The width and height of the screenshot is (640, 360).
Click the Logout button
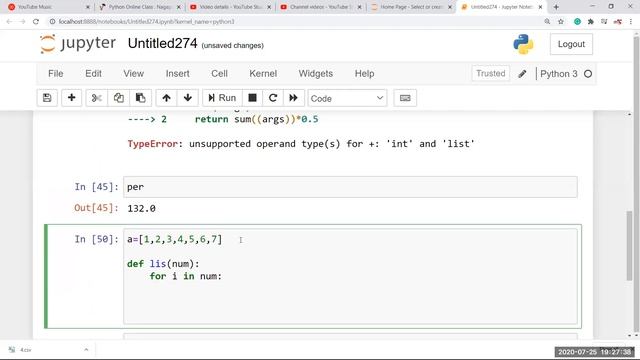click(x=571, y=44)
